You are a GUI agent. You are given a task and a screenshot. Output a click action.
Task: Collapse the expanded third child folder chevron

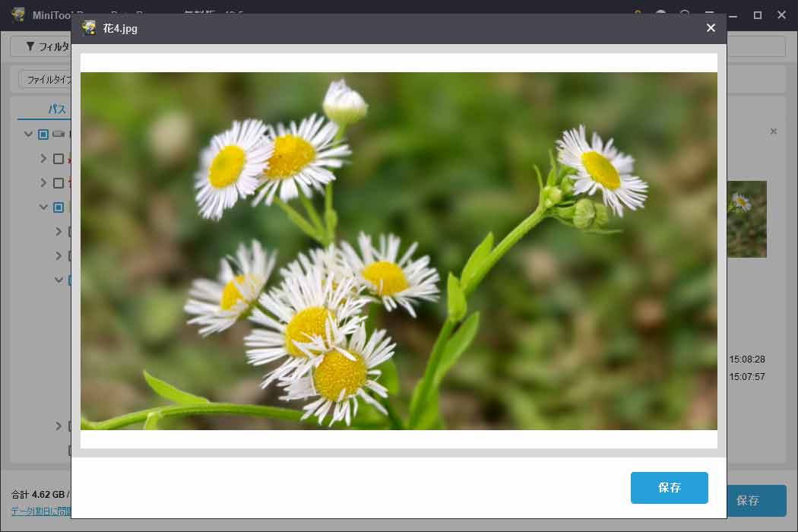44,207
